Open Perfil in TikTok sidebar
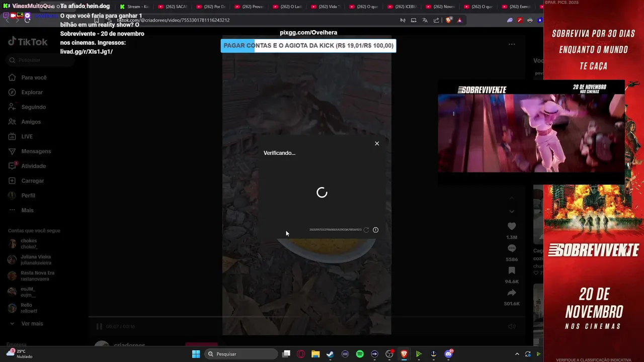Viewport: 644px width, 362px height. click(x=28, y=196)
